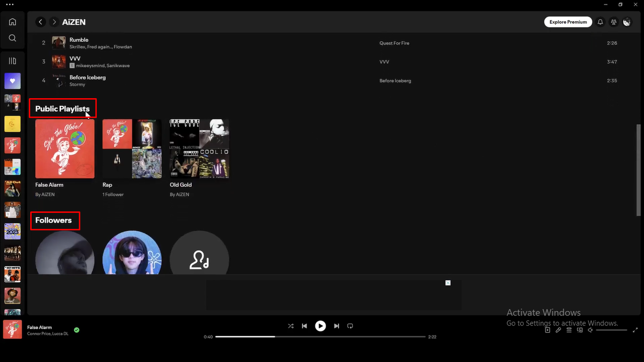Open your profile avatar menu
Viewport: 644px width, 362px height.
(x=626, y=22)
